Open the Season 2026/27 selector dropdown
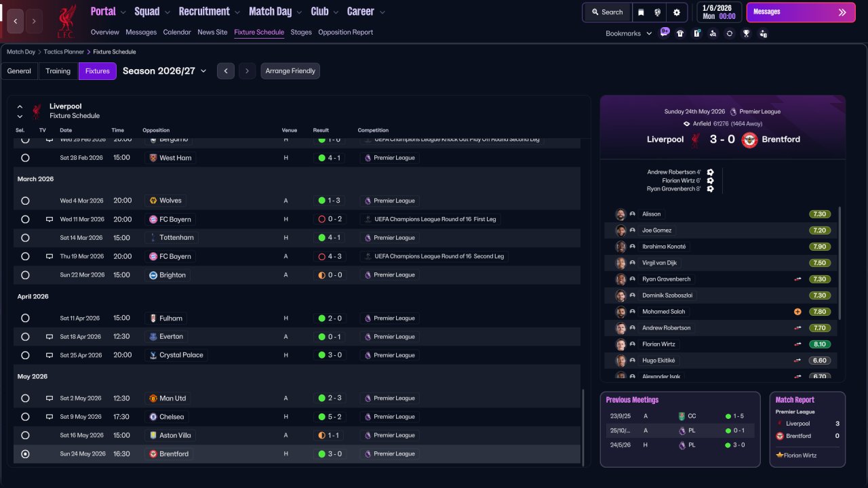 coord(165,71)
